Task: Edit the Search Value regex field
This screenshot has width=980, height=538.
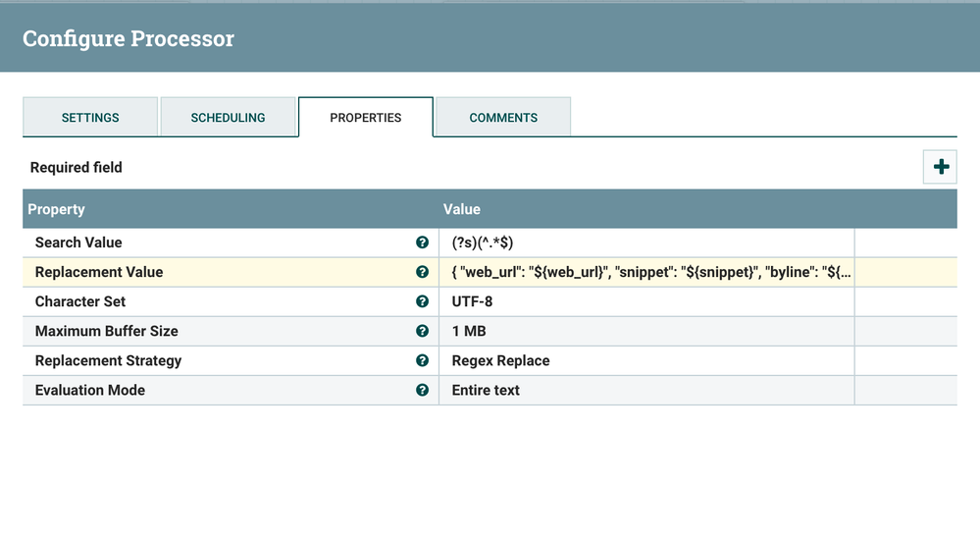Action: [647, 242]
